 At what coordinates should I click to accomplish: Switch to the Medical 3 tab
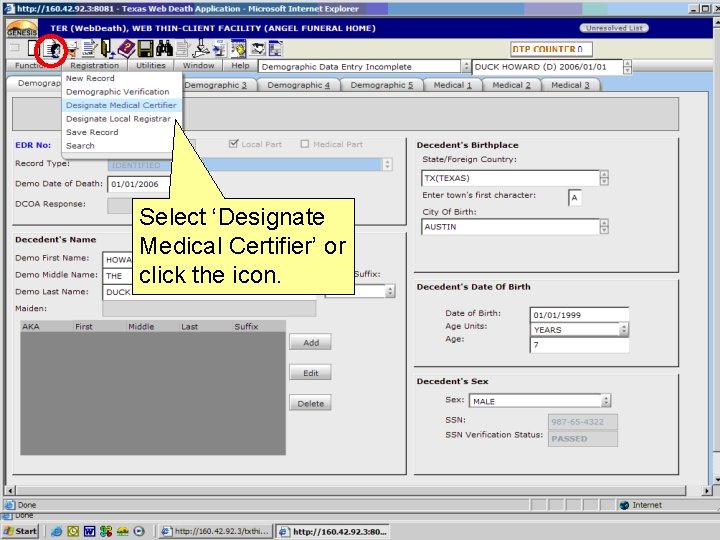click(x=570, y=85)
